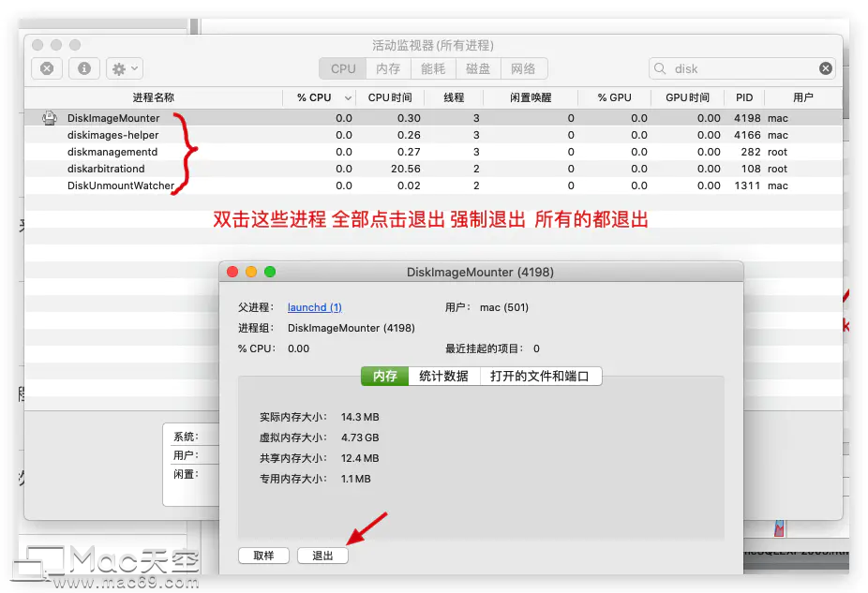Click the force quit process toolbar icon
The width and height of the screenshot is (868, 593).
click(47, 68)
